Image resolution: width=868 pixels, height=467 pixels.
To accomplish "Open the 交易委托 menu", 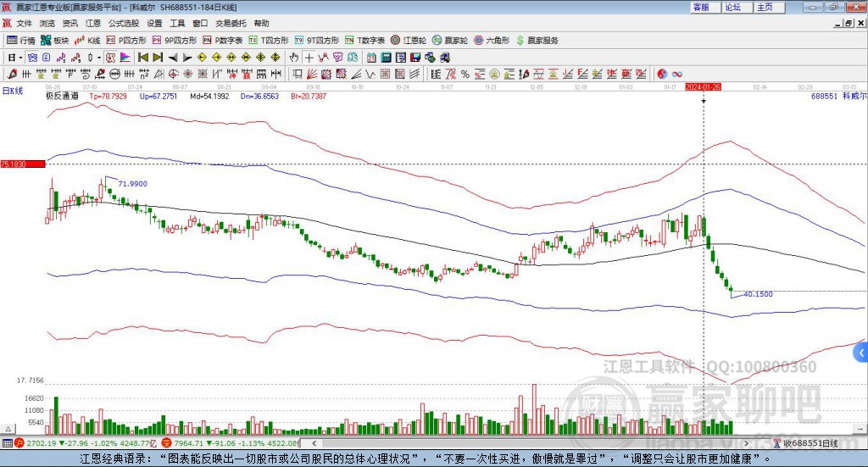I will click(x=231, y=23).
